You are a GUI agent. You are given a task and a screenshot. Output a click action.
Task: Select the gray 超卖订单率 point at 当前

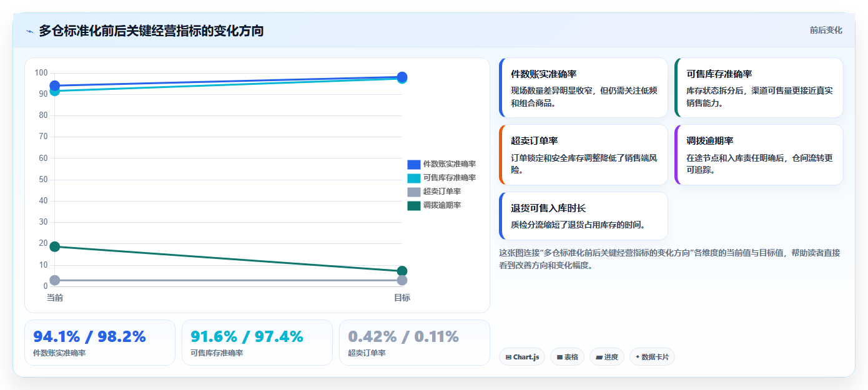[55, 280]
